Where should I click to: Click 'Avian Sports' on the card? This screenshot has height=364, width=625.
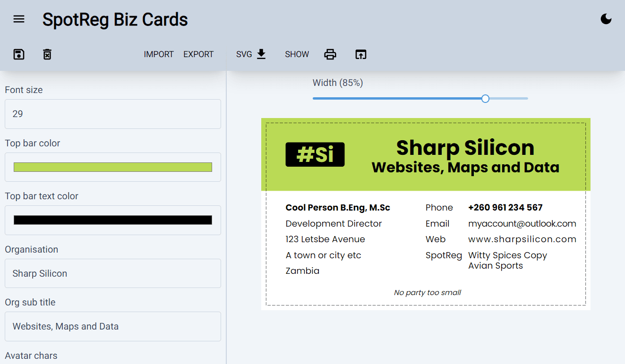[496, 265]
